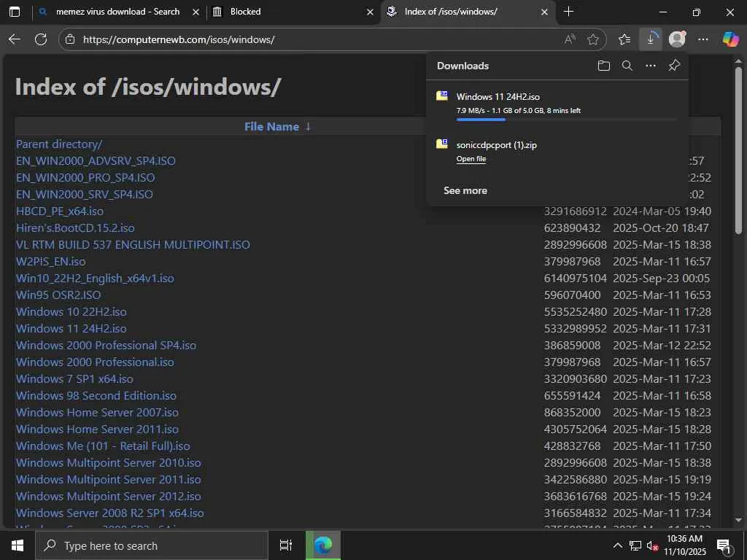Click the Windows 11 24H2.iso file icon
Viewport: 747px width, 560px height.
point(442,96)
